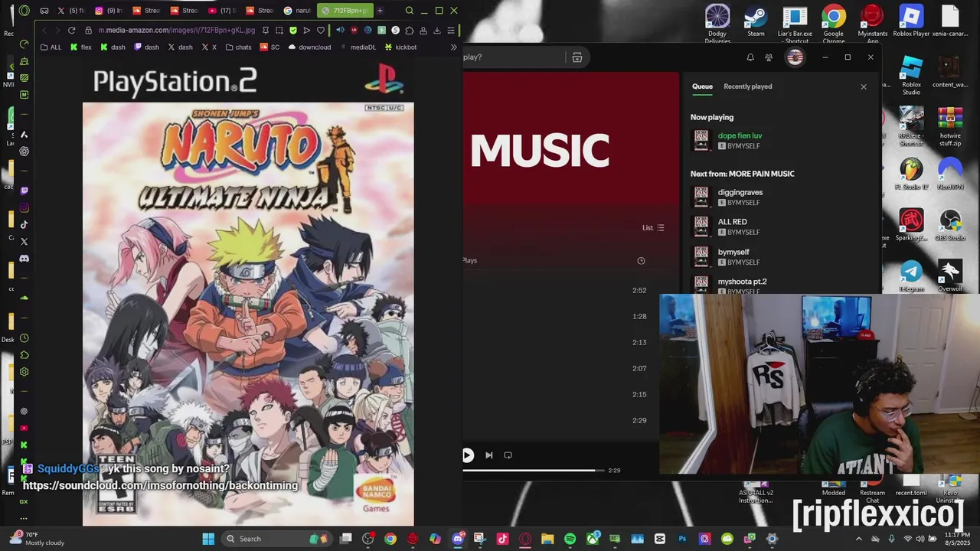This screenshot has width=980, height=551.
Task: Open the Windows Start menu
Action: click(x=208, y=539)
